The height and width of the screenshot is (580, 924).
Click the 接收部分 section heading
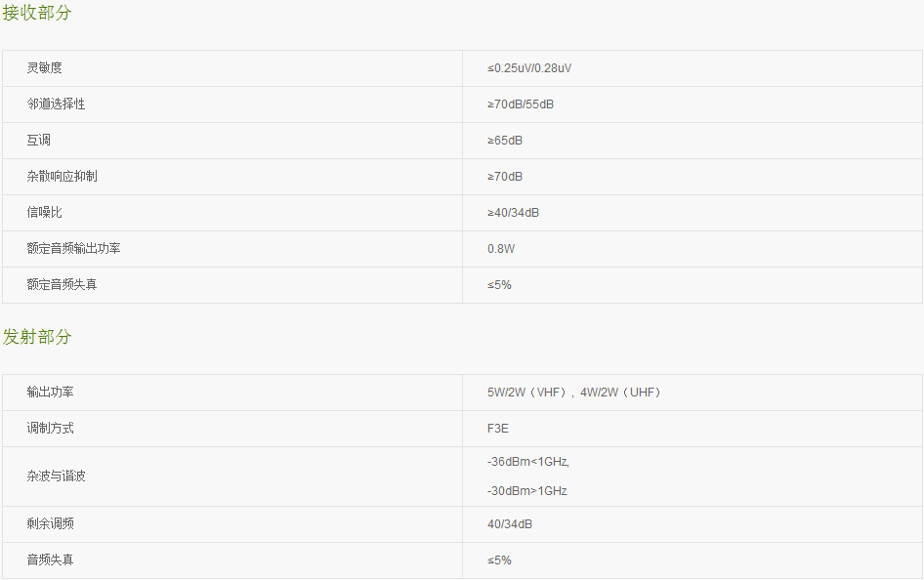[37, 13]
